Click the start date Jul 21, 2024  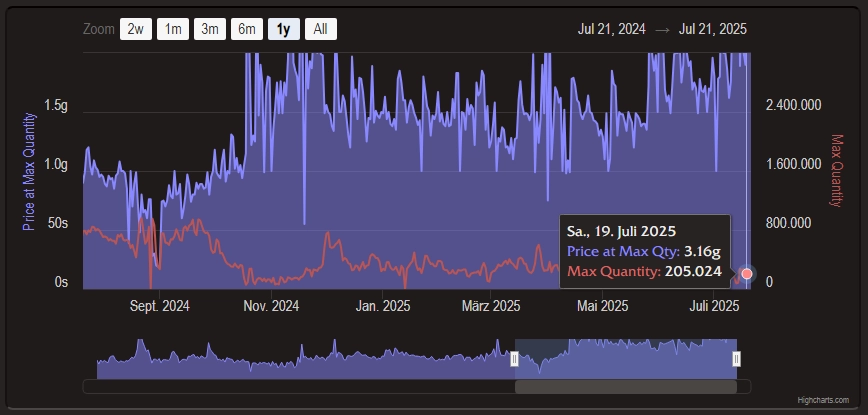612,29
